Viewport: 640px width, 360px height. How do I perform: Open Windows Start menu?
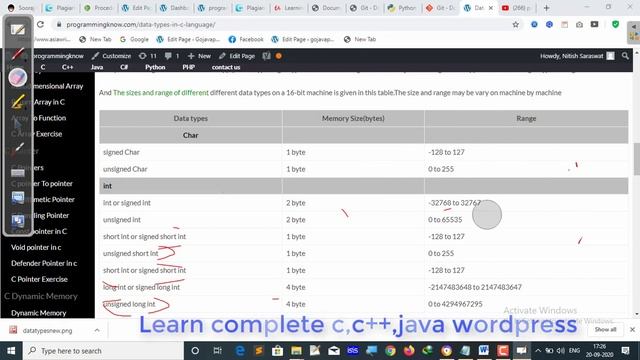click(x=11, y=351)
